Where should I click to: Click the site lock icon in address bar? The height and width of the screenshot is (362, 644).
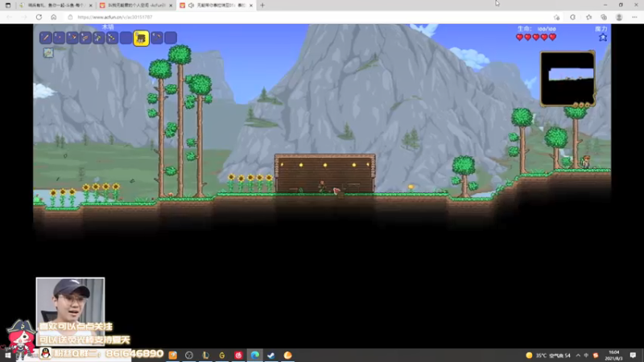point(70,17)
